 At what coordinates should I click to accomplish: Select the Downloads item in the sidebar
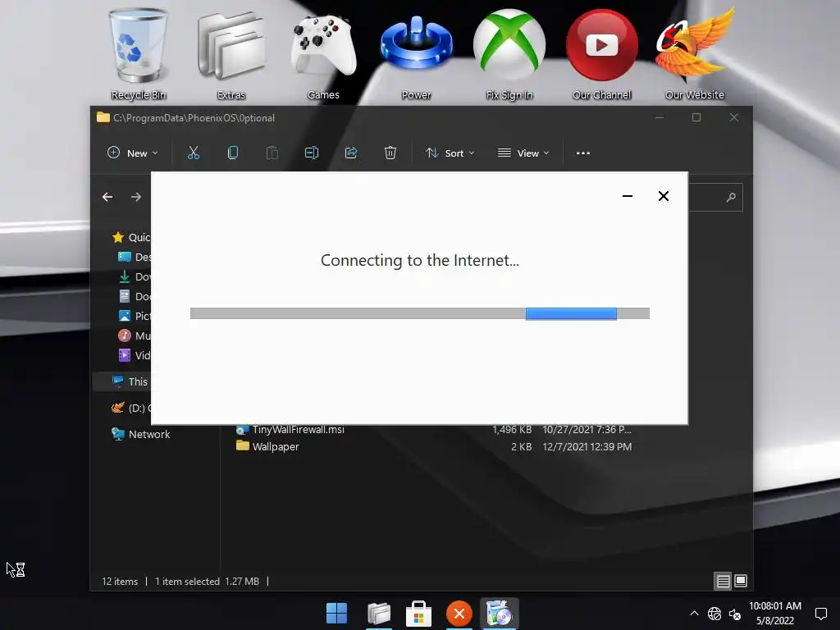coord(134,277)
